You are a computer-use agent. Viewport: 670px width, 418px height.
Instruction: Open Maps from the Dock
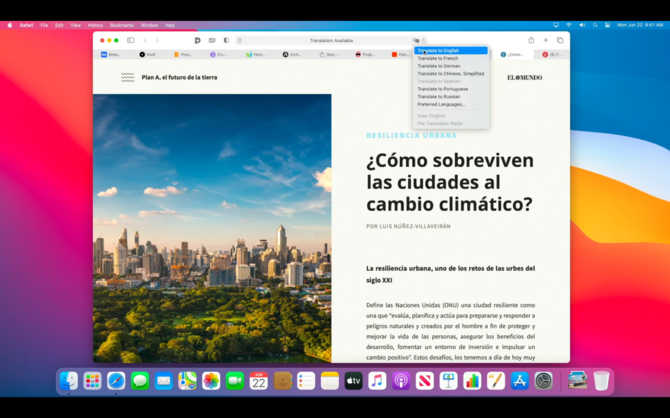pos(187,381)
